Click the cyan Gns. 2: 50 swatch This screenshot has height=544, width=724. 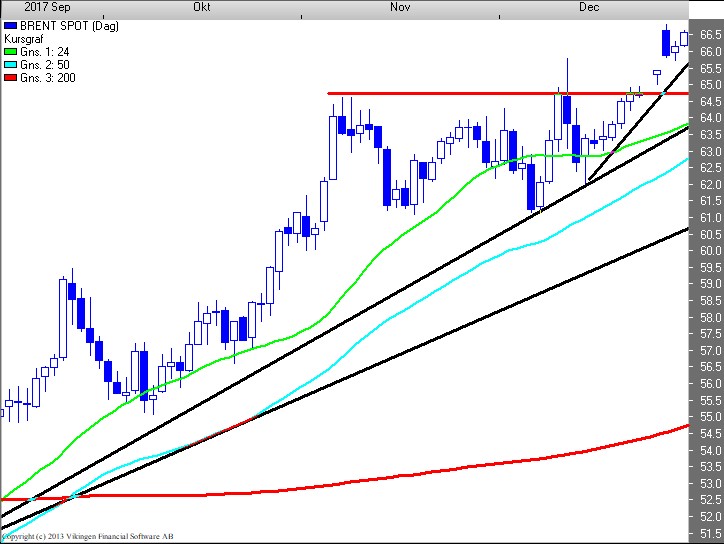tap(10, 65)
